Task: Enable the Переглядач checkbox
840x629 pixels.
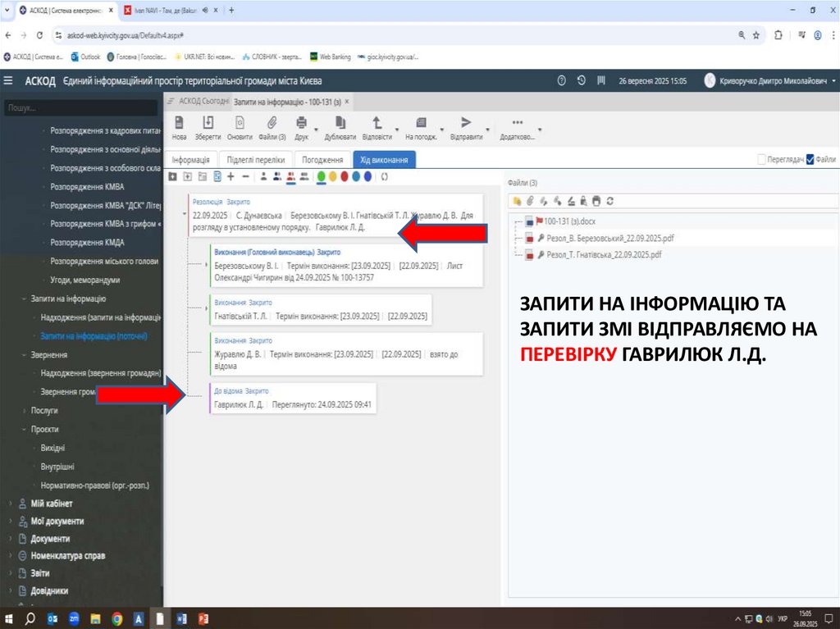Action: click(x=761, y=160)
